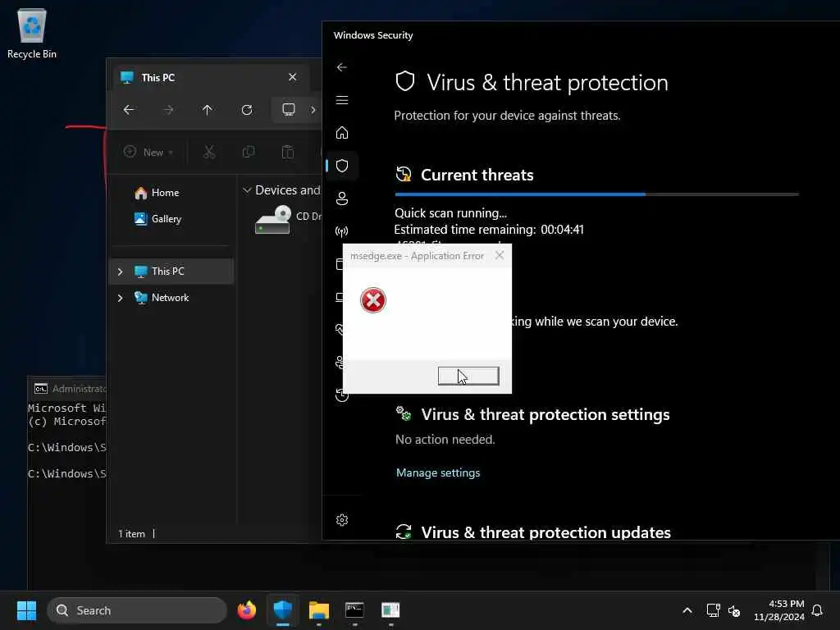Open Firefox from the taskbar
Image resolution: width=840 pixels, height=630 pixels.
247,610
